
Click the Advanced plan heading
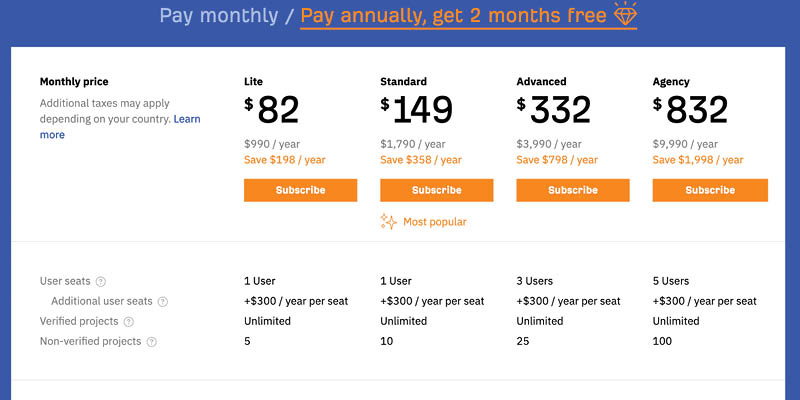tap(541, 82)
